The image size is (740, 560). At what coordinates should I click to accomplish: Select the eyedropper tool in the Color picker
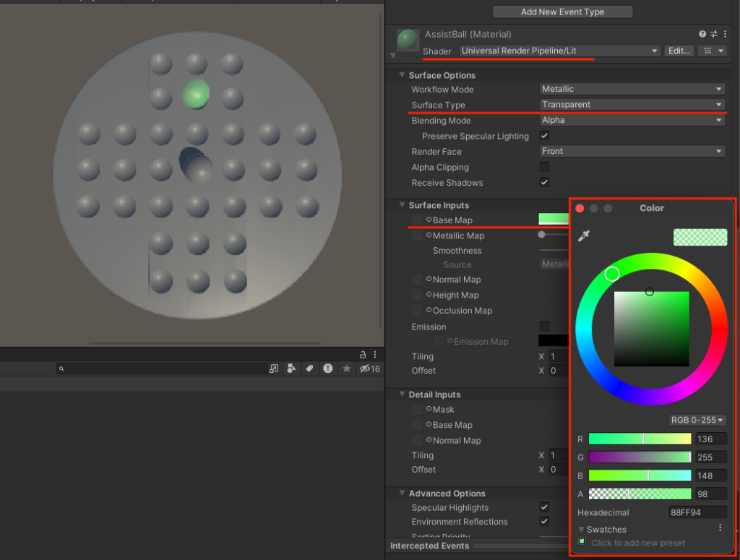584,236
